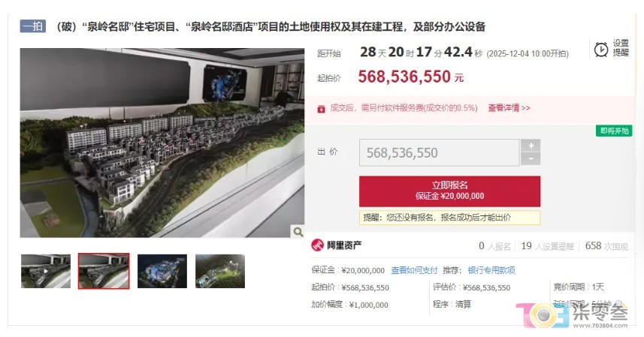Screen dimensions: 644x337
Task: Open the magnifier icon on main photo
Action: [298, 232]
